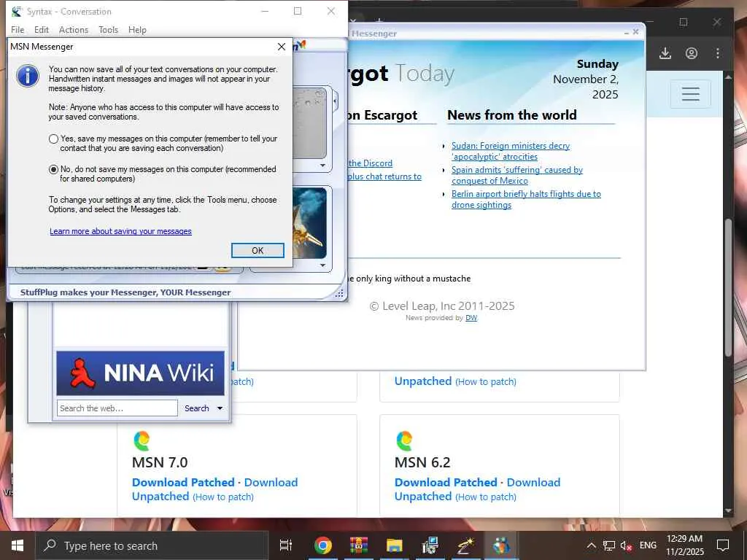This screenshot has height=560, width=747.
Task: Open the MSN Messenger taskbar icon
Action: [x=501, y=545]
